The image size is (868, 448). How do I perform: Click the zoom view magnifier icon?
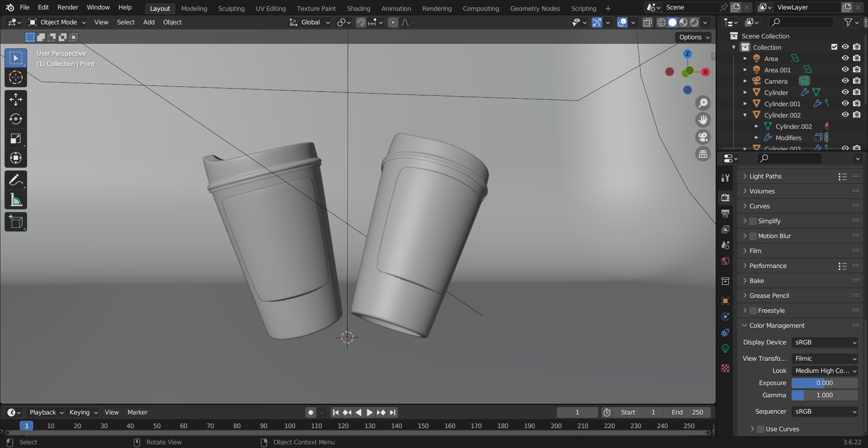click(703, 103)
